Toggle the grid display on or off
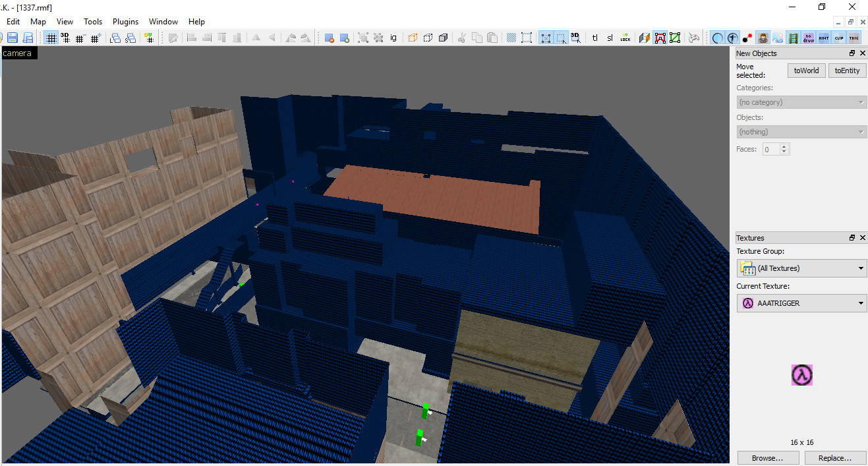The image size is (868, 466). 51,38
